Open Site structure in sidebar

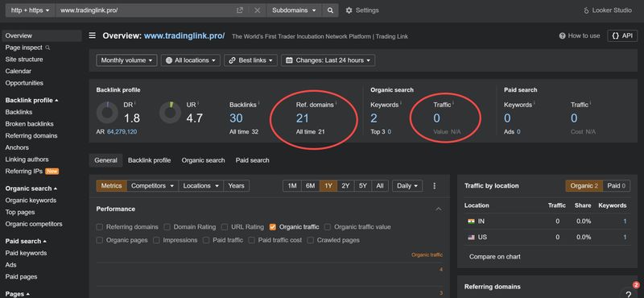(24, 59)
